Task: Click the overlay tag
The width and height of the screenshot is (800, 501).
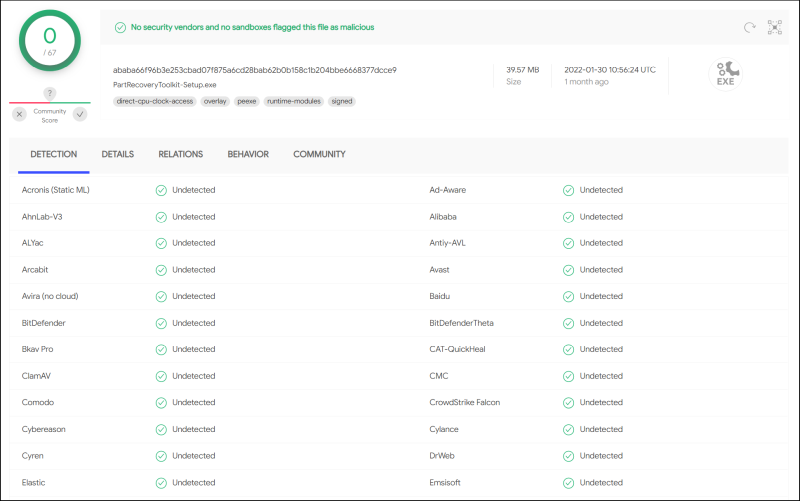Action: [x=215, y=102]
